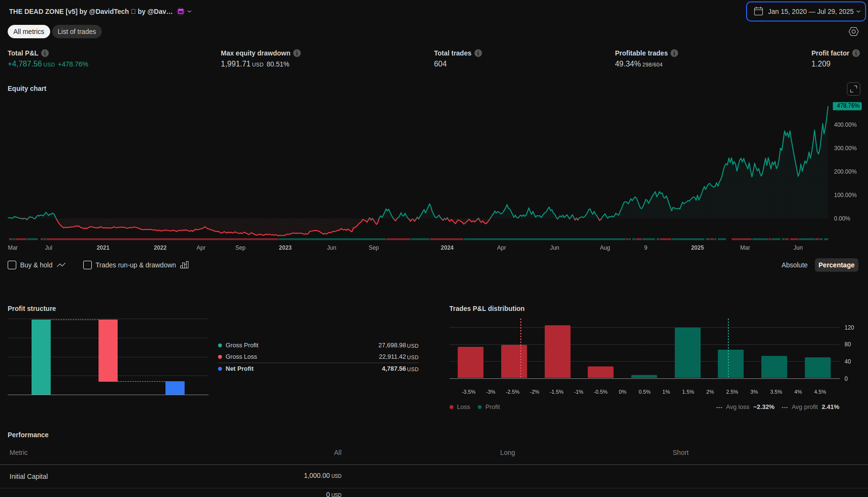Click the green Gross Profit bar

pos(41,357)
